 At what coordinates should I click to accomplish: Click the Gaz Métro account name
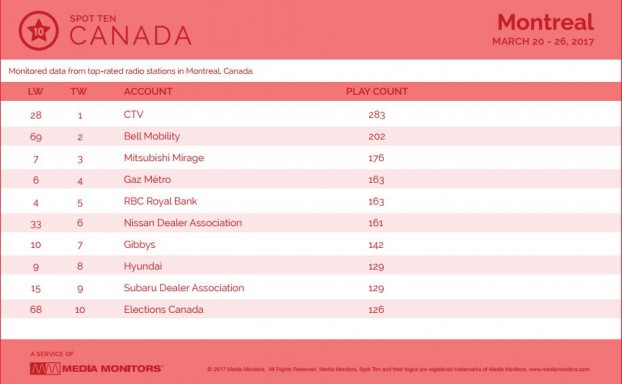click(x=147, y=179)
